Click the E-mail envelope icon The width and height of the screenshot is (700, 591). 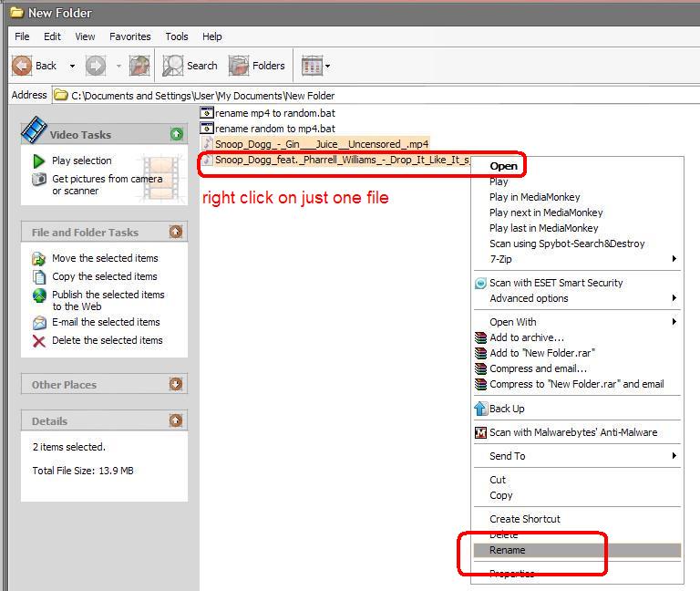click(39, 323)
